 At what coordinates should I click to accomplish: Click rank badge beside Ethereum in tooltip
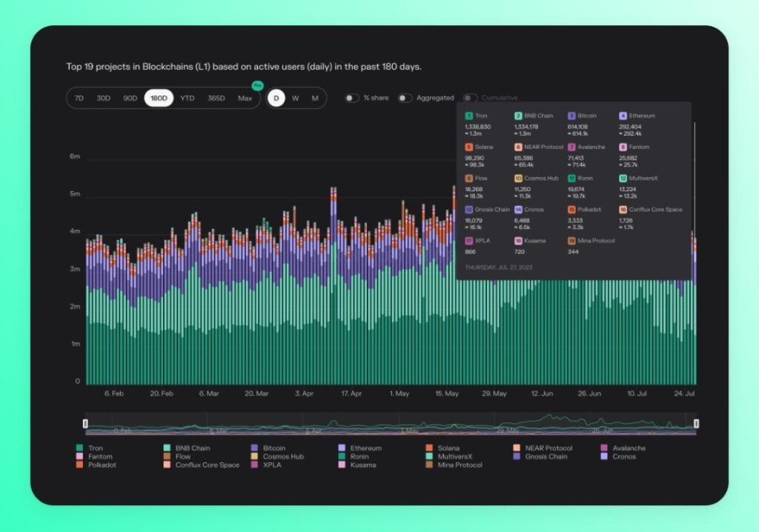[x=623, y=116]
